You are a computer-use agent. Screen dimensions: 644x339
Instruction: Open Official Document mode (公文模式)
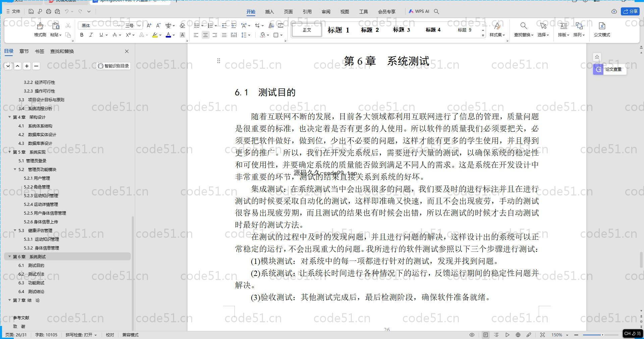coord(602,29)
